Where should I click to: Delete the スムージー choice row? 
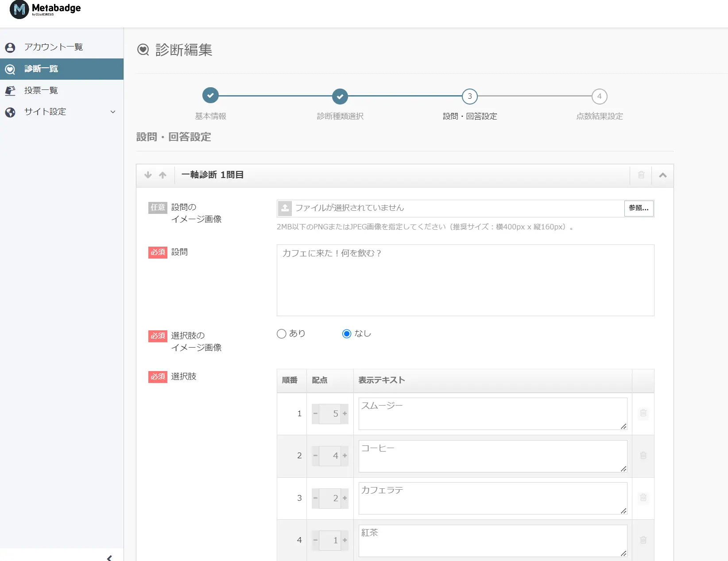[x=643, y=413]
